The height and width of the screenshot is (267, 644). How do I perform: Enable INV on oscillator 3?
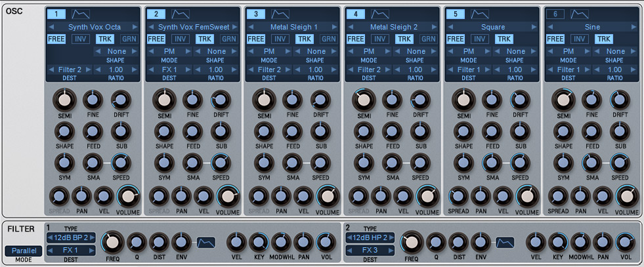[x=280, y=39]
